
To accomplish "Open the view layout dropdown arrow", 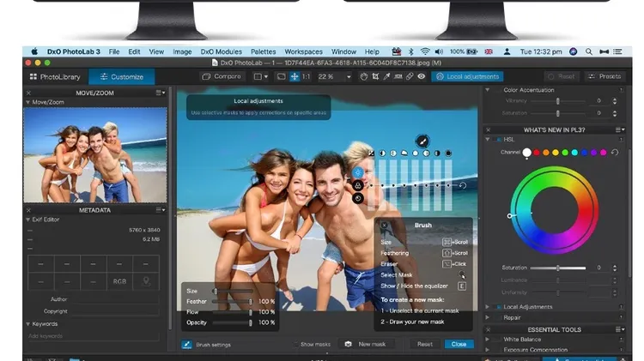I will (x=265, y=76).
